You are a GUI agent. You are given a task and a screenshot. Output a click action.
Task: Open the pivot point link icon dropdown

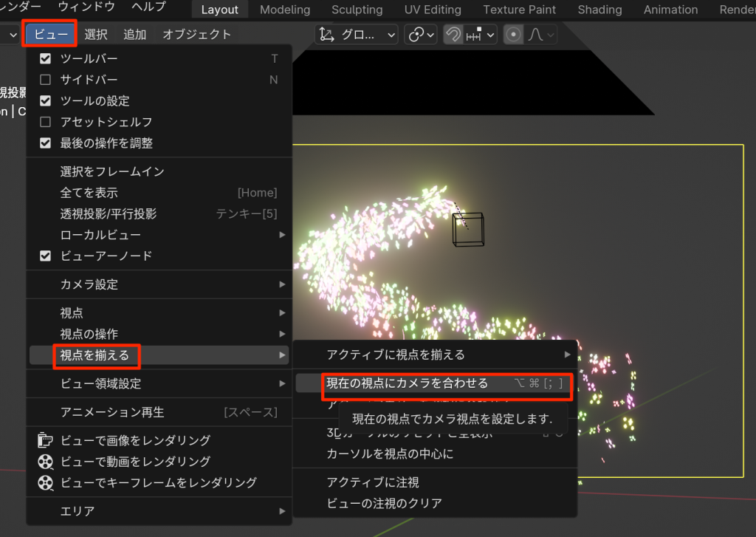click(422, 35)
